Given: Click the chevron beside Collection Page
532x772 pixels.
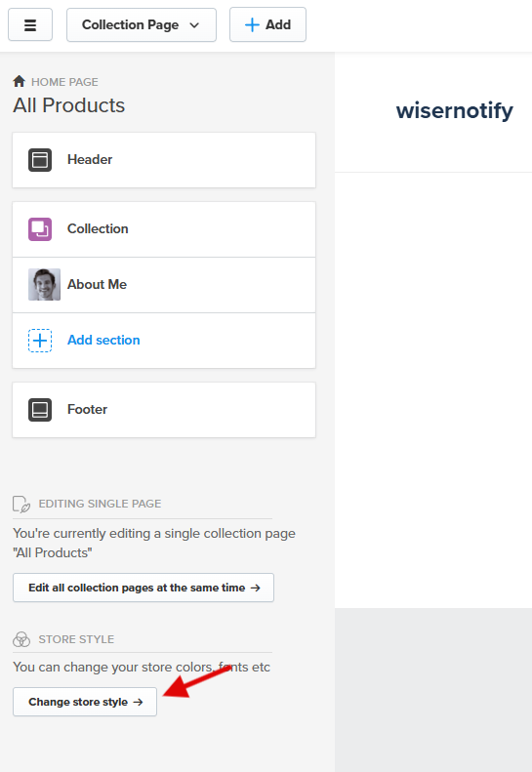Looking at the screenshot, I should click(x=194, y=25).
